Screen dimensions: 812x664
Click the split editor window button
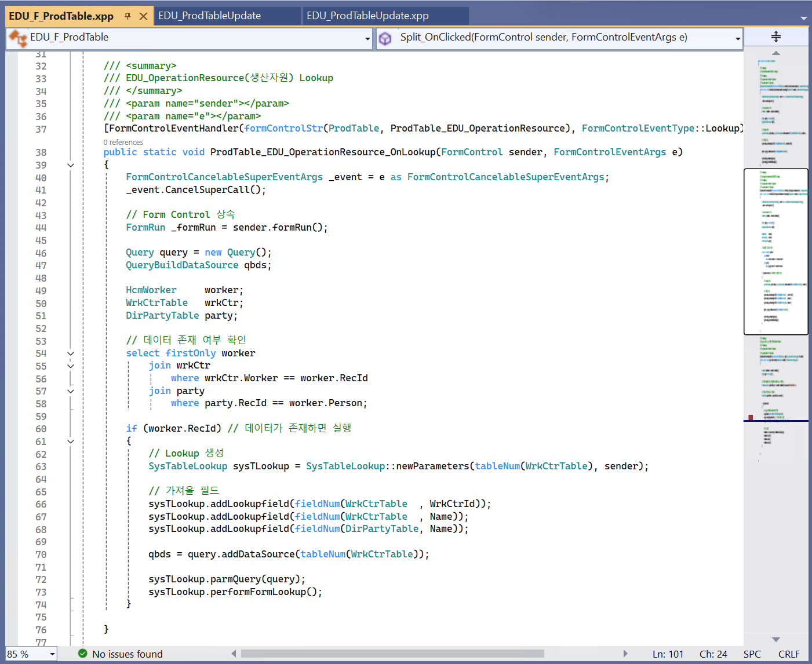click(x=775, y=37)
